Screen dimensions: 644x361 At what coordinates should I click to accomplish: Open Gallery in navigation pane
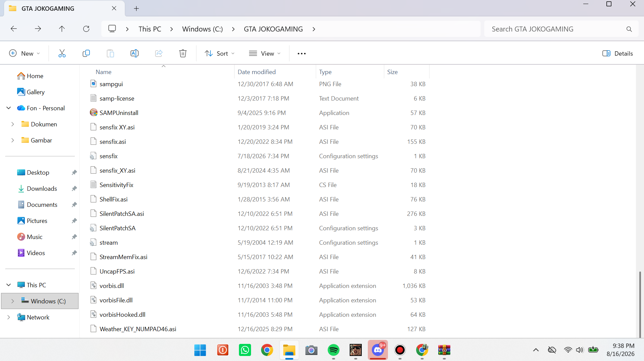click(x=36, y=92)
